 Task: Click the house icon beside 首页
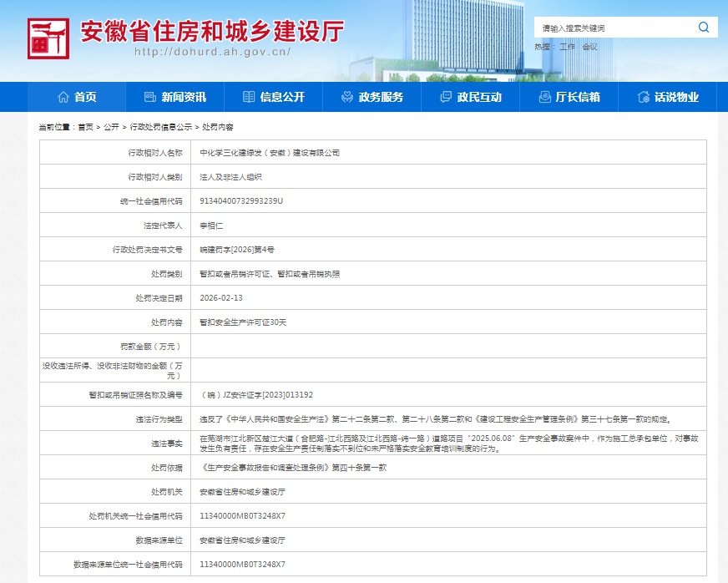click(63, 97)
